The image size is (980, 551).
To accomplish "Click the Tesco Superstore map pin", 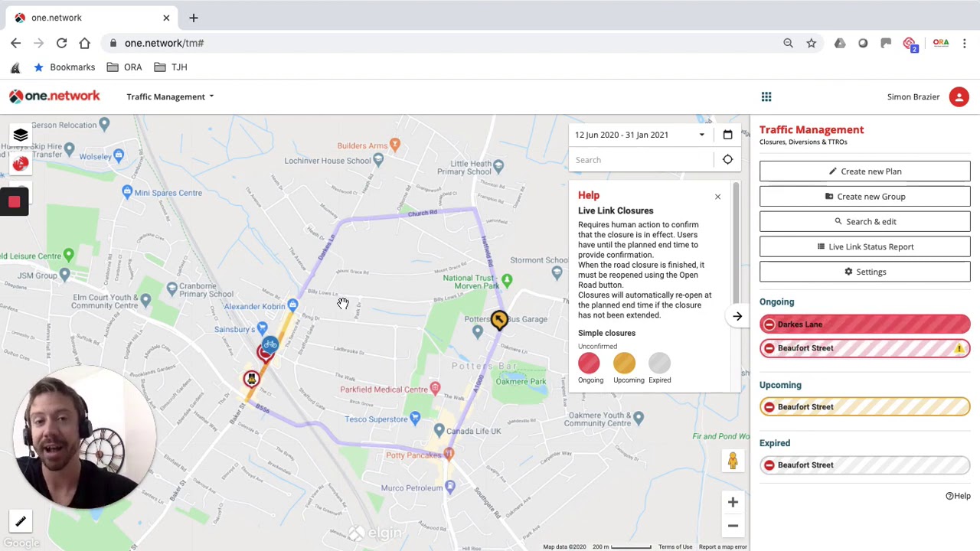I will click(415, 417).
